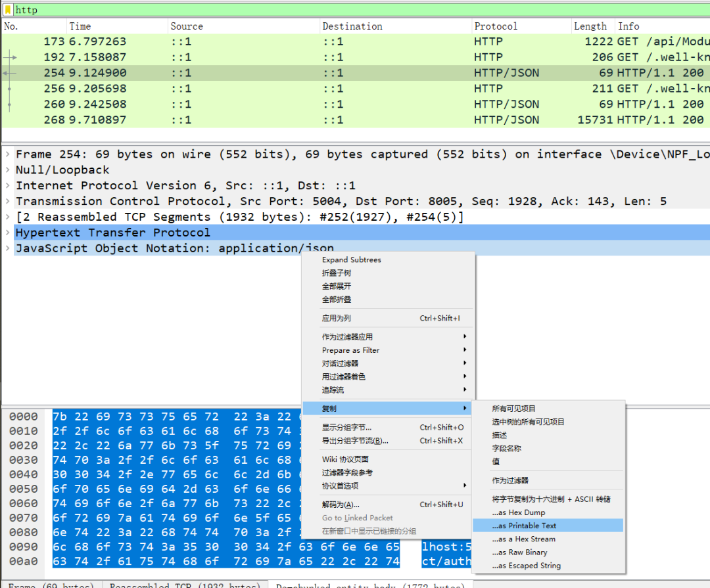Edit the http display filter field
Image resolution: width=710 pixels, height=588 pixels.
[x=362, y=10]
